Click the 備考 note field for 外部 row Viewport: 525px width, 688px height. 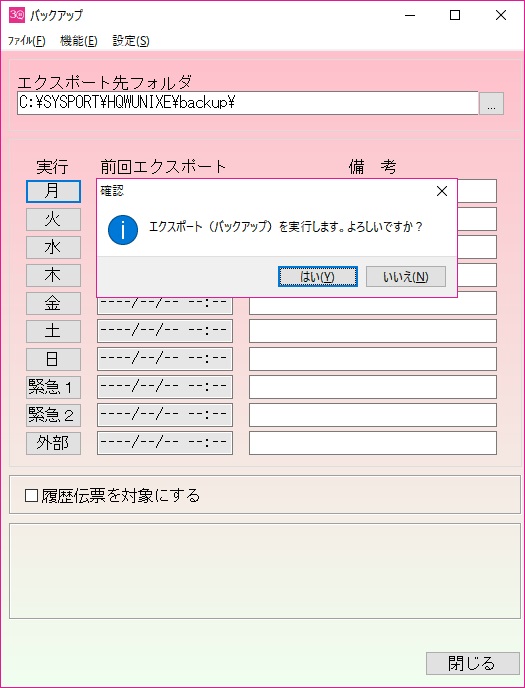[x=373, y=443]
